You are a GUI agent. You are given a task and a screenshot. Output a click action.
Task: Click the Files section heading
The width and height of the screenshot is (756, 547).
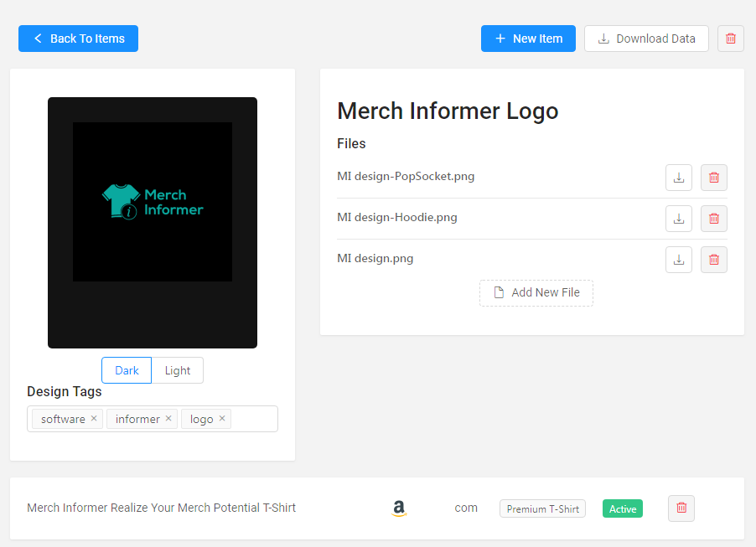coord(351,143)
